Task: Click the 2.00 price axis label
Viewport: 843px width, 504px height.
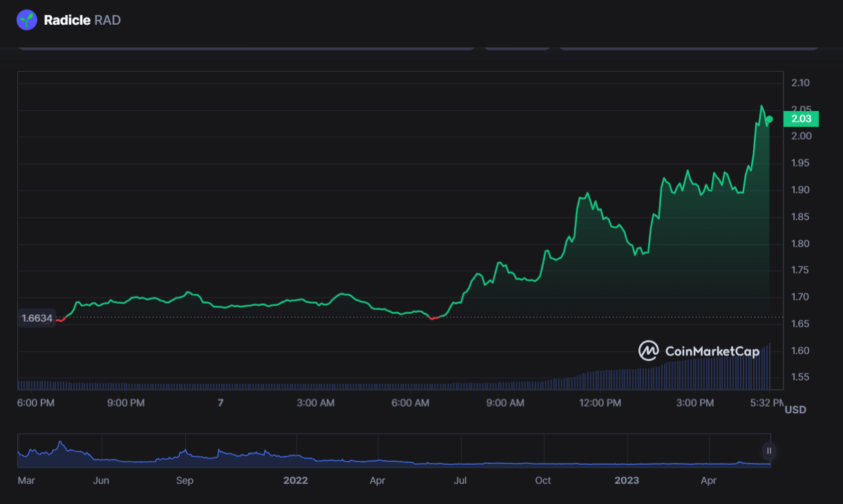Action: point(800,137)
